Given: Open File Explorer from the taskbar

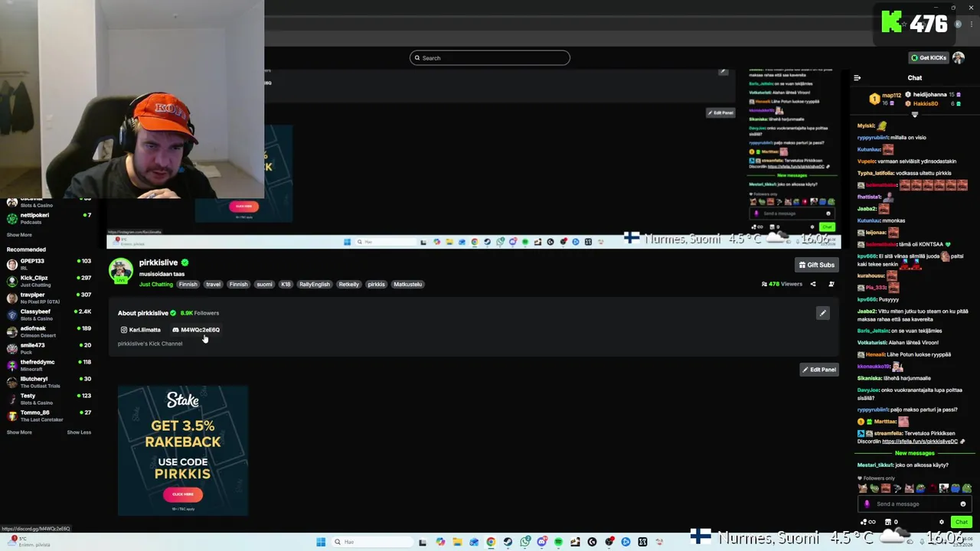Looking at the screenshot, I should coord(457,542).
